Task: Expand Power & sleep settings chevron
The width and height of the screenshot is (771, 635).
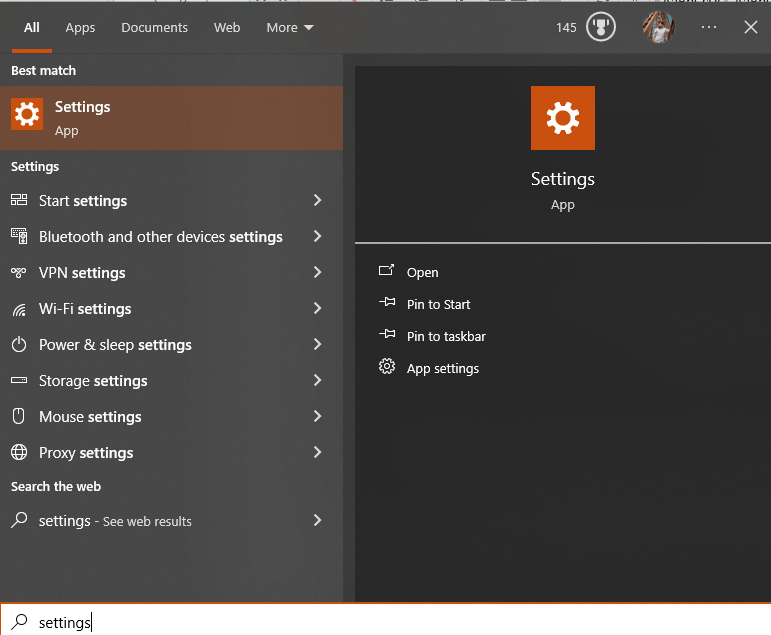Action: (x=318, y=344)
